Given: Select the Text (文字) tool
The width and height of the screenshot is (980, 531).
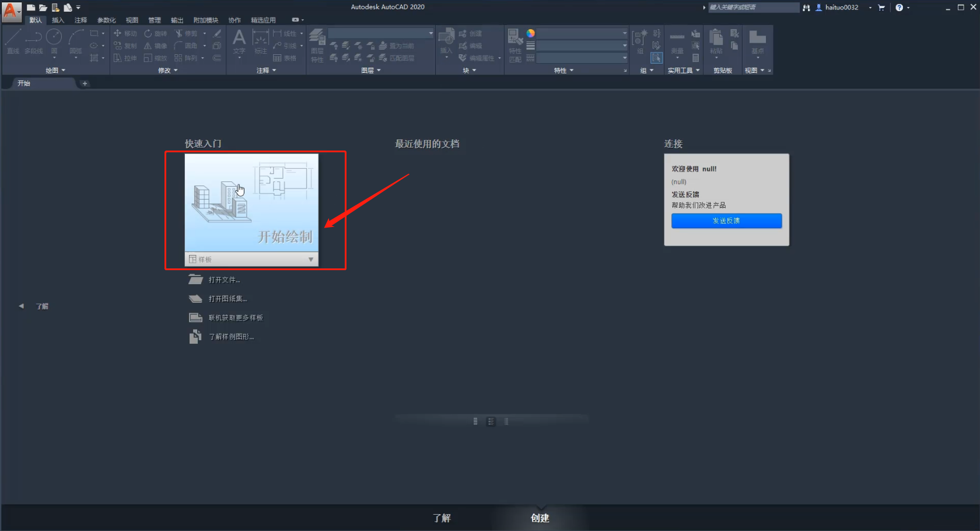Looking at the screenshot, I should 239,42.
